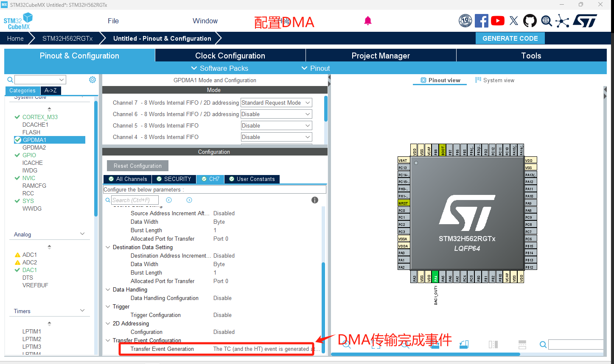Select the Pinout & Configuration tab

[x=79, y=56]
